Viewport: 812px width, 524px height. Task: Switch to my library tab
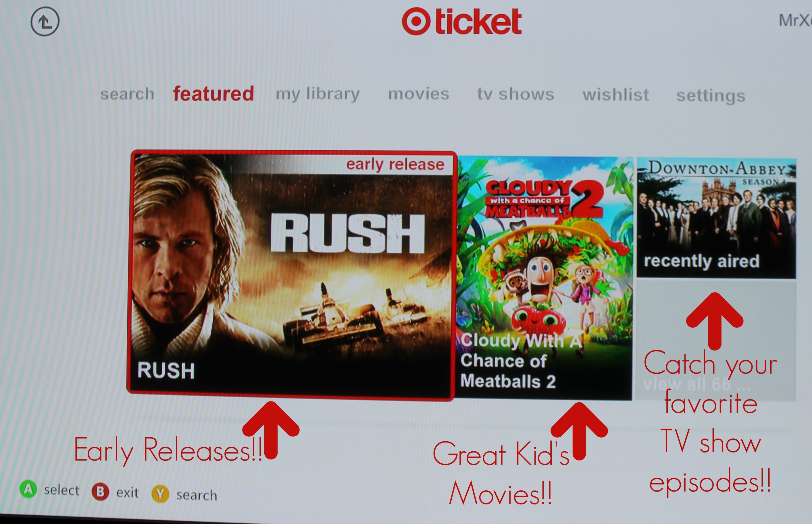[318, 94]
